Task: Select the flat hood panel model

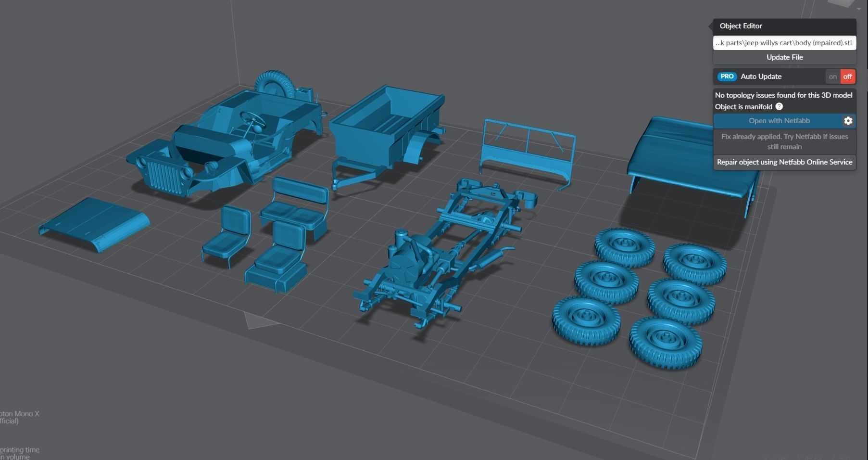Action: (94, 224)
